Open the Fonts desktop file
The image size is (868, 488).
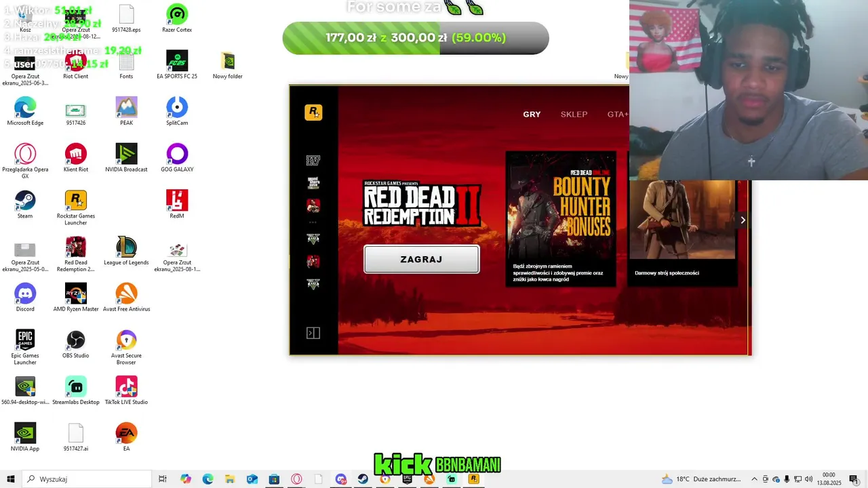126,65
